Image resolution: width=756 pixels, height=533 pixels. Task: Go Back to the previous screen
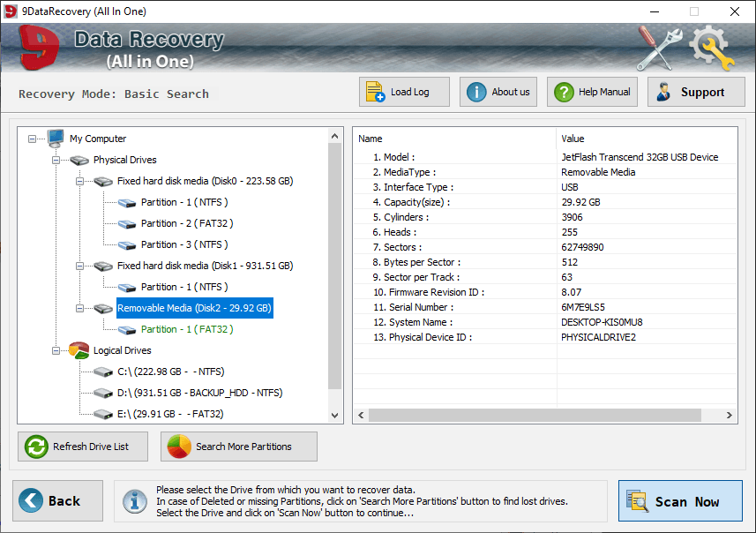[58, 500]
